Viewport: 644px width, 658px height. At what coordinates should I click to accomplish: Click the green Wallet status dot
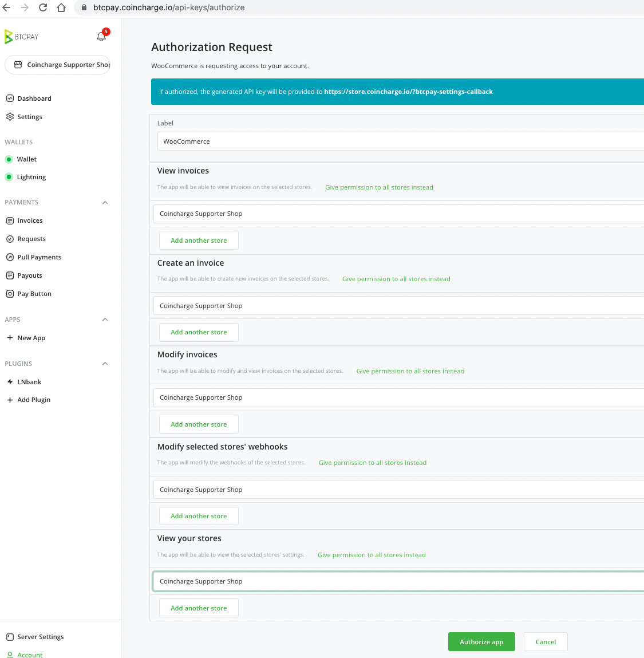point(9,159)
